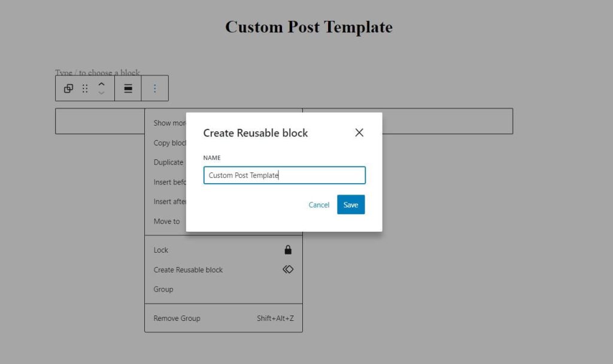
Task: Select Lock from the block menu
Action: (224, 250)
